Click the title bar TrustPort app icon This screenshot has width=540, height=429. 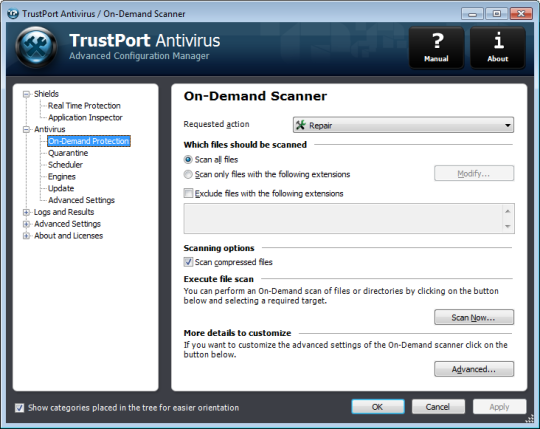pyautogui.click(x=13, y=14)
